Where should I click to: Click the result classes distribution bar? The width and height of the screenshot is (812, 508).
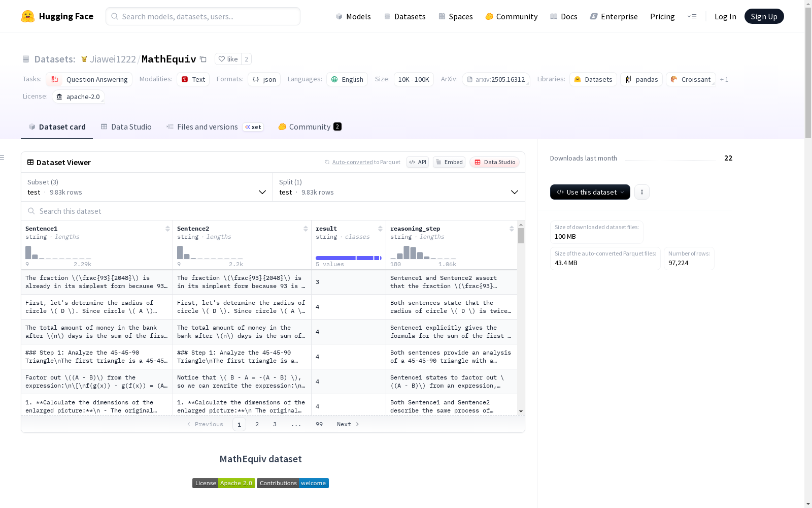click(349, 258)
